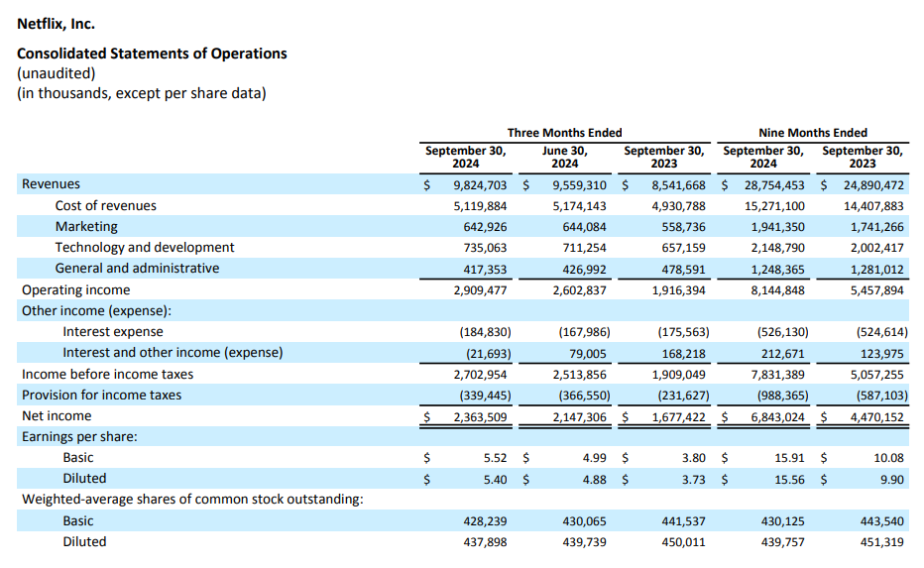The width and height of the screenshot is (924, 568).
Task: Select operating income value 1,916,394
Action: [678, 289]
